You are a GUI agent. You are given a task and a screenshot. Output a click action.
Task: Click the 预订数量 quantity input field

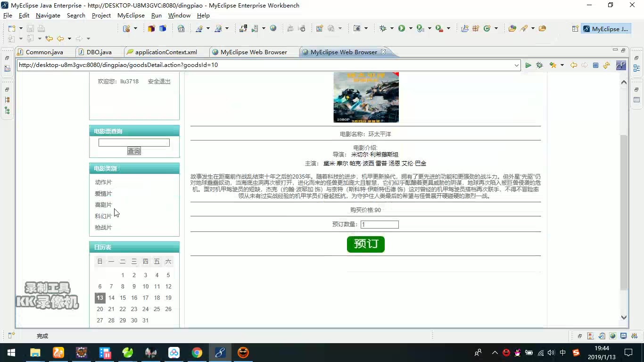[x=380, y=225]
